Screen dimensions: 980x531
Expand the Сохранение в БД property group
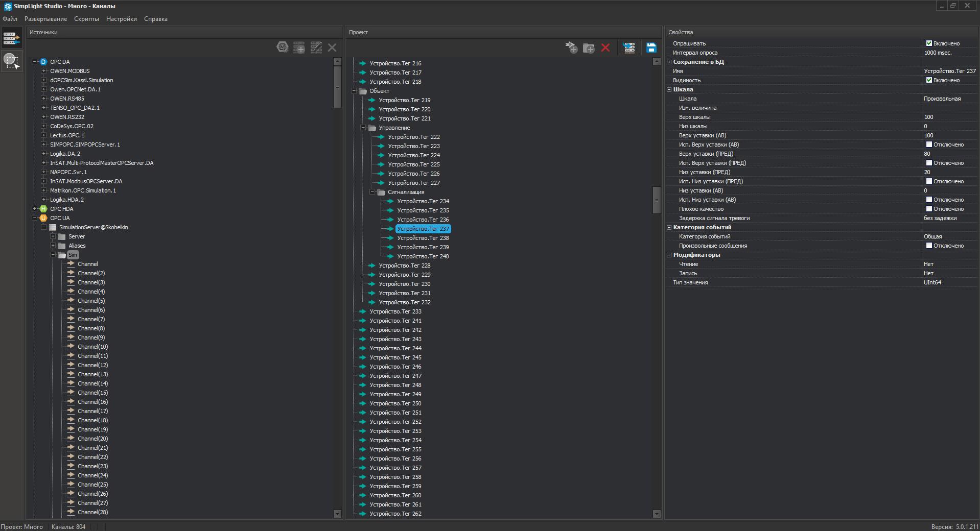click(669, 62)
